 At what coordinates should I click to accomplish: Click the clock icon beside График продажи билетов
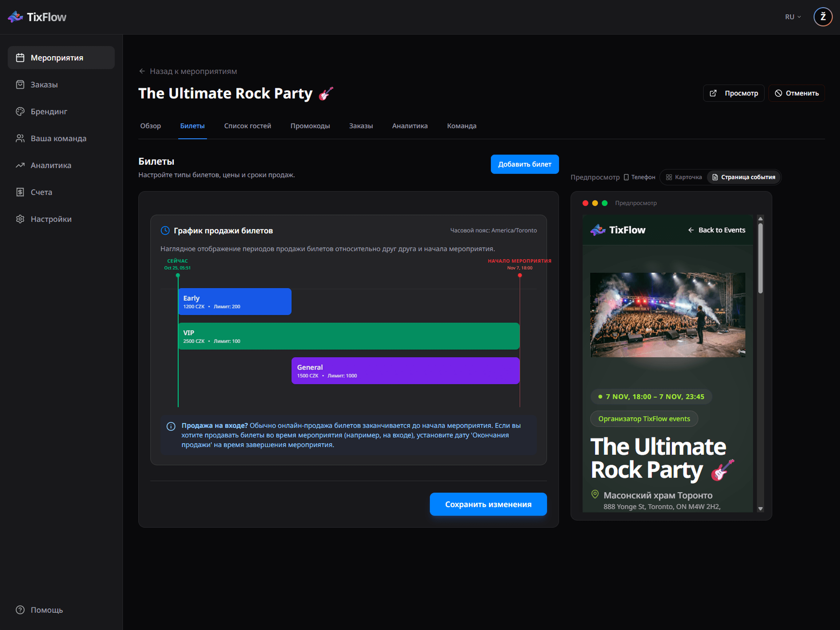165,231
